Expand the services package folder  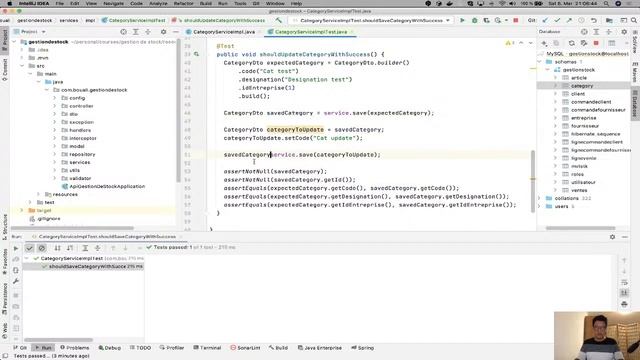point(55,162)
